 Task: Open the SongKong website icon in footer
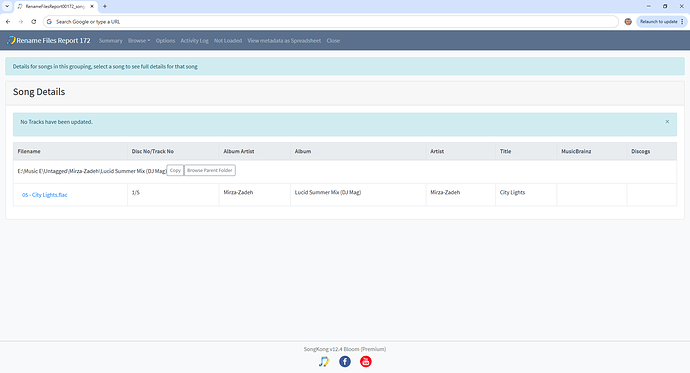point(323,362)
